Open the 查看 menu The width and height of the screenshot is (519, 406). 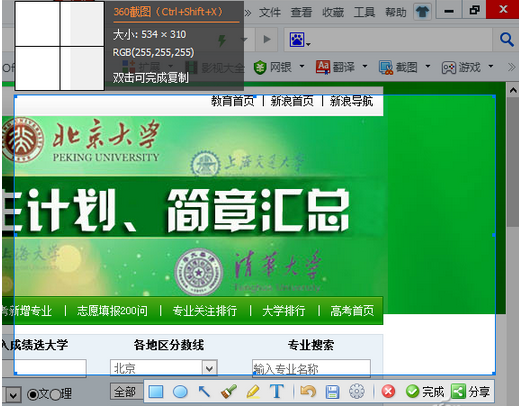tap(301, 12)
